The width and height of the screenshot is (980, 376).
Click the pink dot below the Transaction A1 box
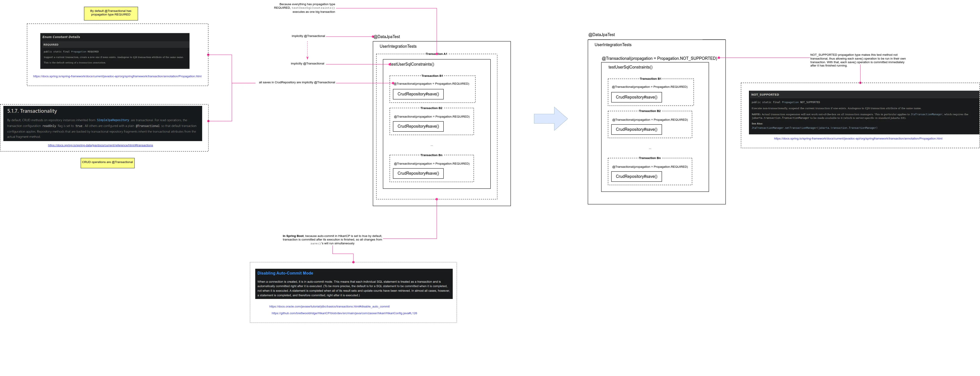pyautogui.click(x=437, y=199)
